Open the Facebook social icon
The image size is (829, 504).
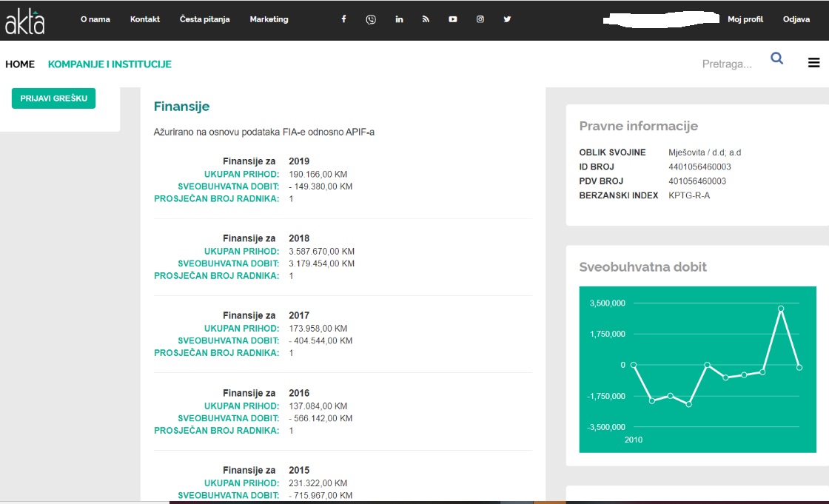click(343, 19)
